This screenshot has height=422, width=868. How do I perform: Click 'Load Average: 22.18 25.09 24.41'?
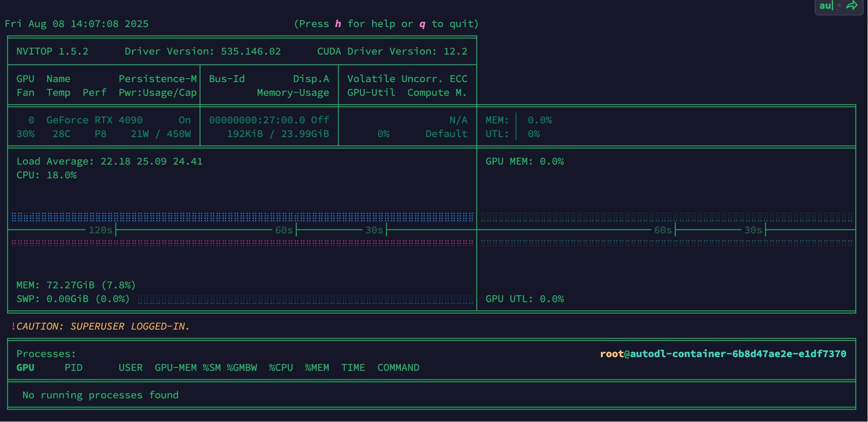[x=110, y=162]
